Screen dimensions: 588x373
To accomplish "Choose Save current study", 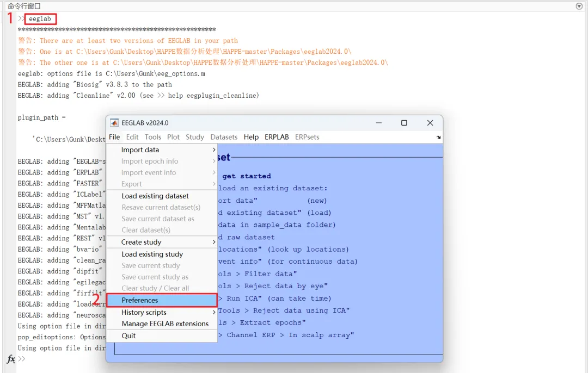I will (162, 265).
